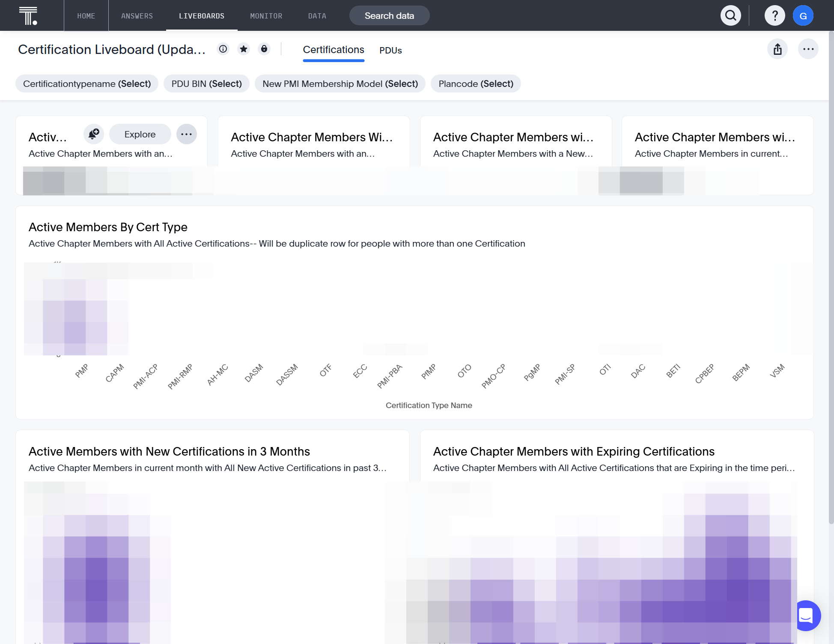Click the DASM axis label
Viewport: 834px width, 644px height.
254,373
